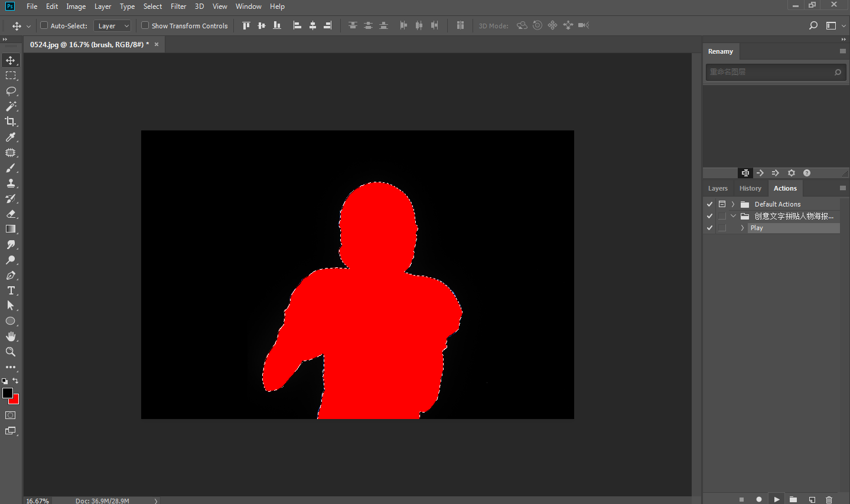Screen dimensions: 850x504
Task: Select the Horizontal Type tool
Action: pyautogui.click(x=11, y=290)
